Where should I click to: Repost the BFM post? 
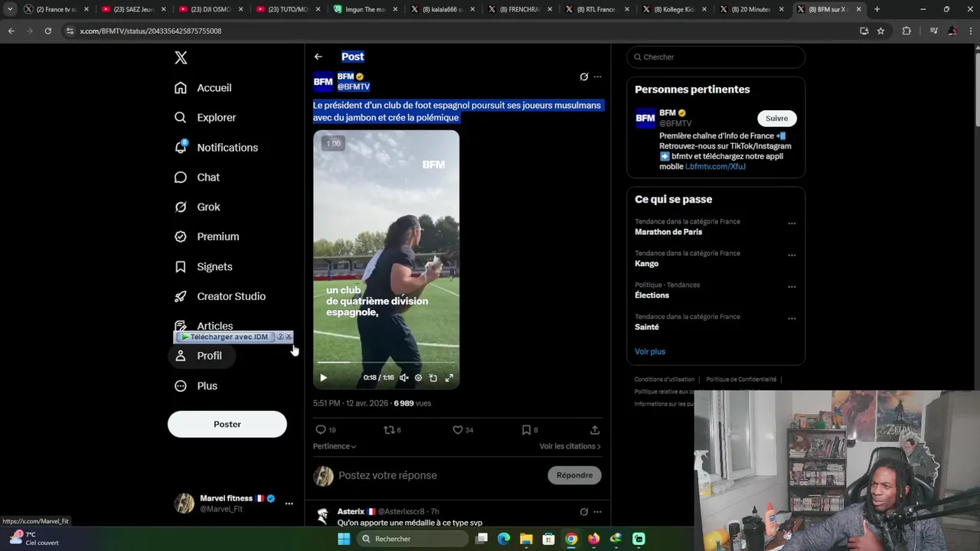(x=392, y=430)
